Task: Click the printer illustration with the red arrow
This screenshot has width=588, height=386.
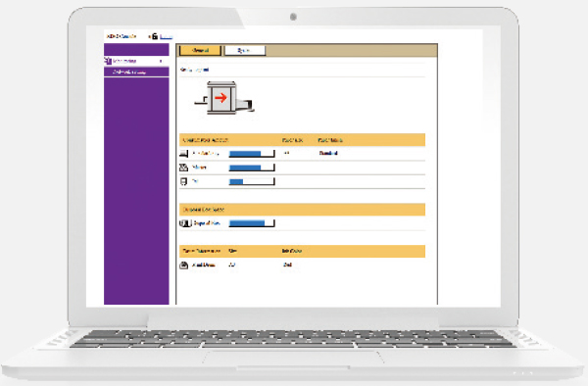Action: [x=224, y=98]
